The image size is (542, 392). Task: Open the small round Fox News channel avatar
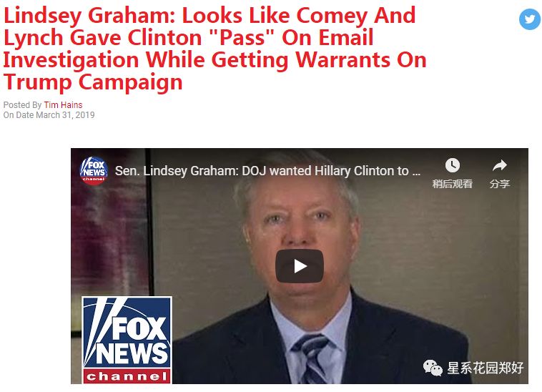[94, 171]
